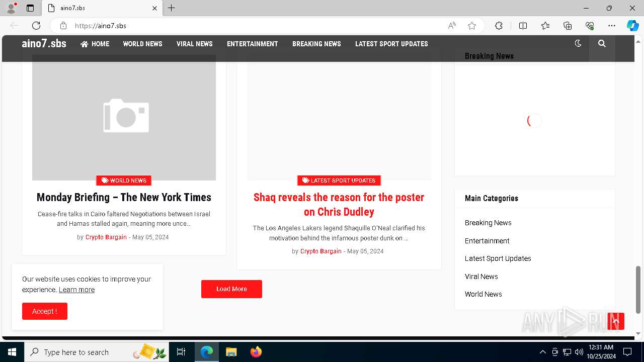The width and height of the screenshot is (644, 362).
Task: Click the red back-to-top arrow button
Action: coord(616,321)
